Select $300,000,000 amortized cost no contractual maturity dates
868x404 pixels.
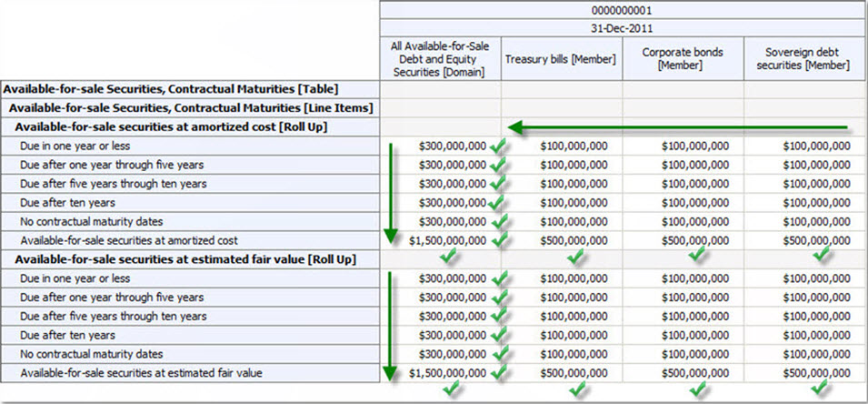441,222
